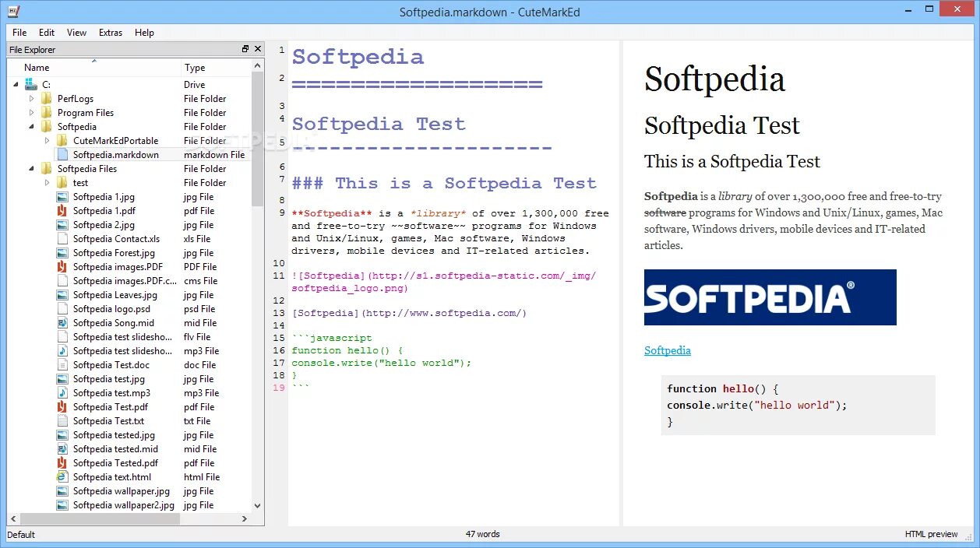Click the Softpedia tested.mid audio icon
This screenshot has width=980, height=548.
click(62, 449)
